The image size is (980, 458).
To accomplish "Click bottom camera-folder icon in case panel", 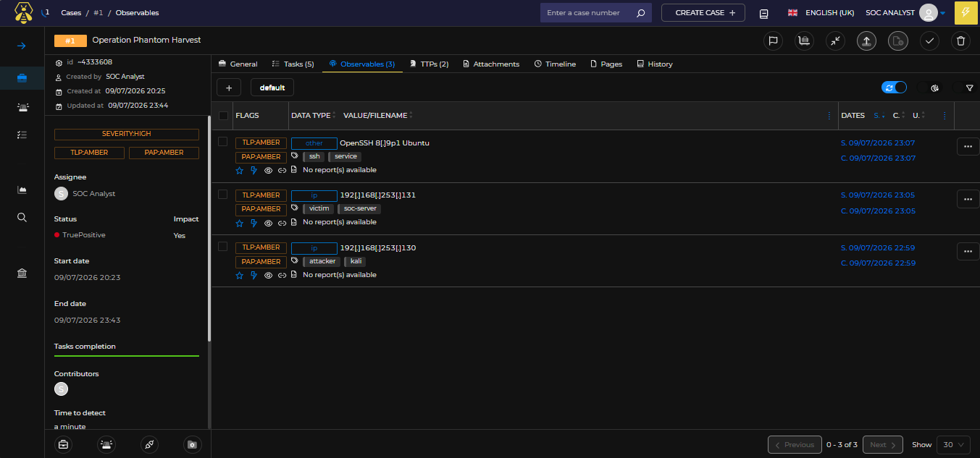I will click(x=192, y=444).
